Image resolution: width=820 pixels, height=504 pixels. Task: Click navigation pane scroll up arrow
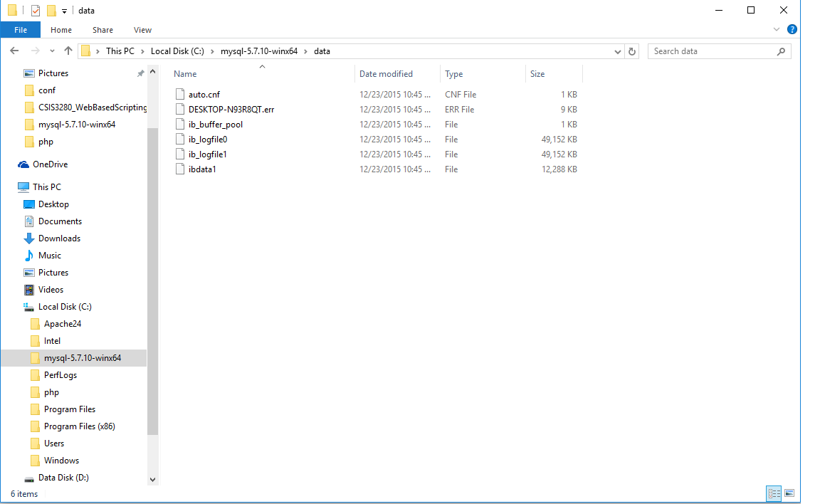pyautogui.click(x=153, y=71)
